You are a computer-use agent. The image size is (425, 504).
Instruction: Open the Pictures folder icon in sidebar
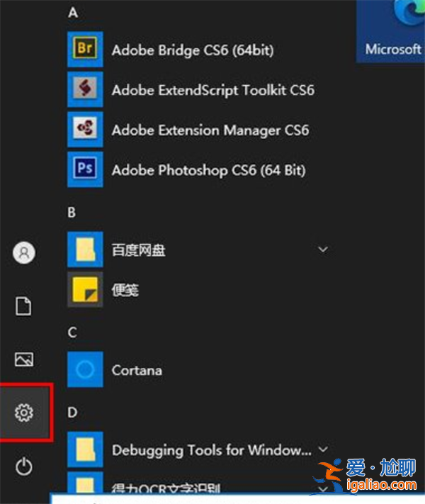[24, 359]
